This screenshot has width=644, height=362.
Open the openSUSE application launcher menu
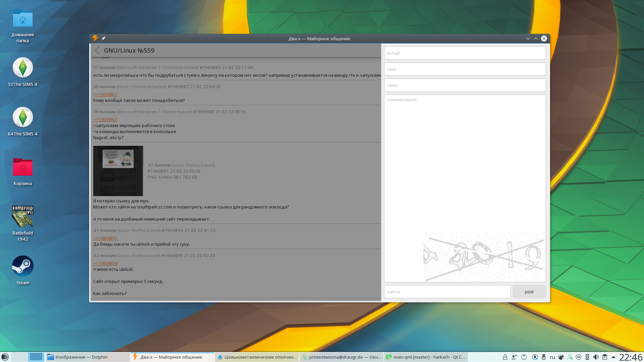(5, 357)
